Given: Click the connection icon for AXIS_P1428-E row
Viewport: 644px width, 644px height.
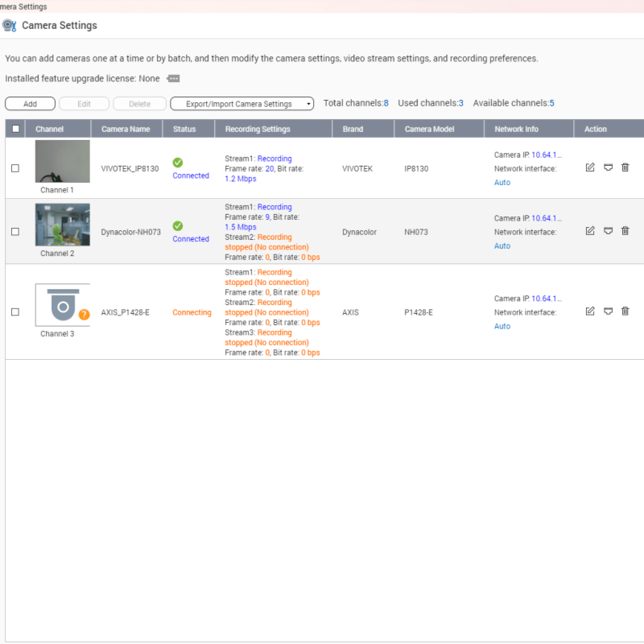Looking at the screenshot, I should (608, 312).
